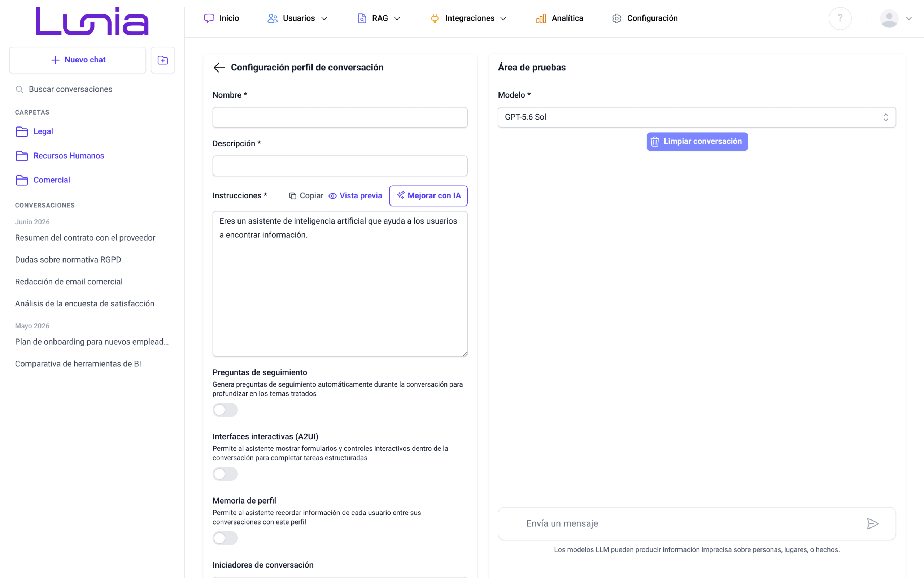
Task: Enable Preguntas de seguimiento toggle
Action: 225,410
